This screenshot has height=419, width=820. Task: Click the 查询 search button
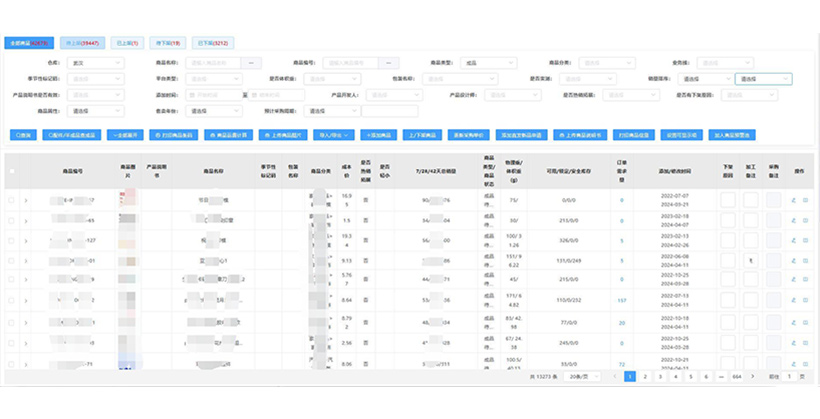tap(22, 134)
